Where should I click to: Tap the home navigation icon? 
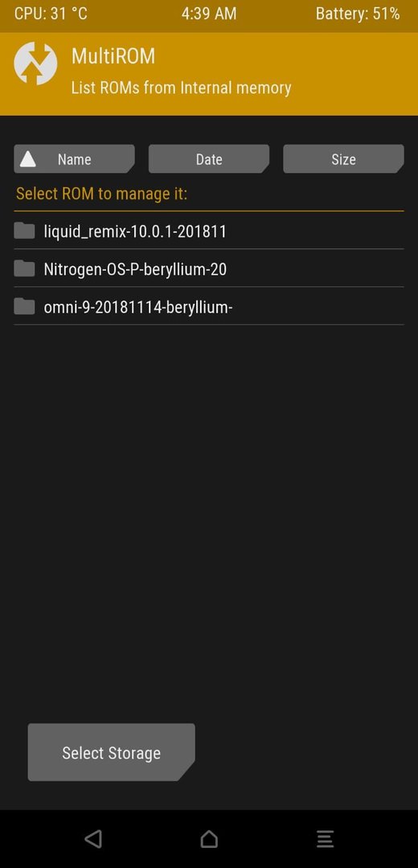pyautogui.click(x=209, y=838)
